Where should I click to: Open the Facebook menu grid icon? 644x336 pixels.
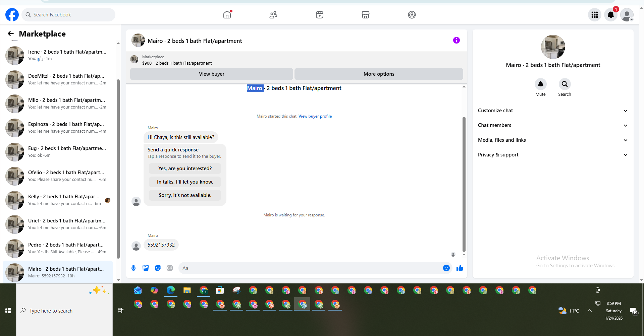pyautogui.click(x=595, y=15)
